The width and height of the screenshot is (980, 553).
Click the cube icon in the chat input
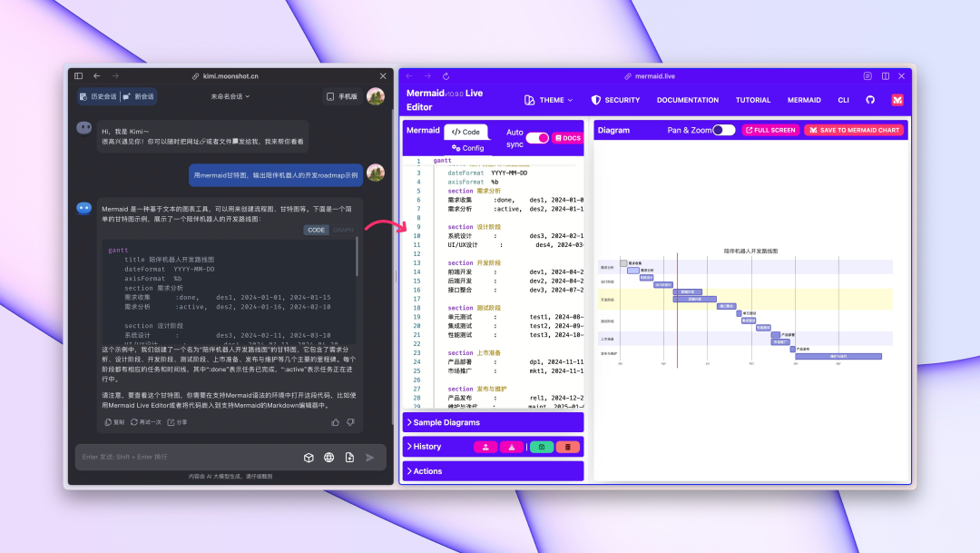pos(309,458)
